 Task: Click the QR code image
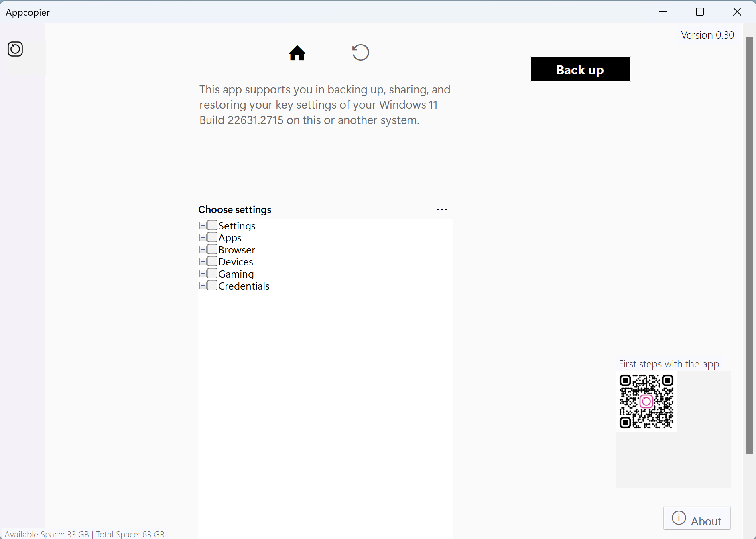pos(646,401)
